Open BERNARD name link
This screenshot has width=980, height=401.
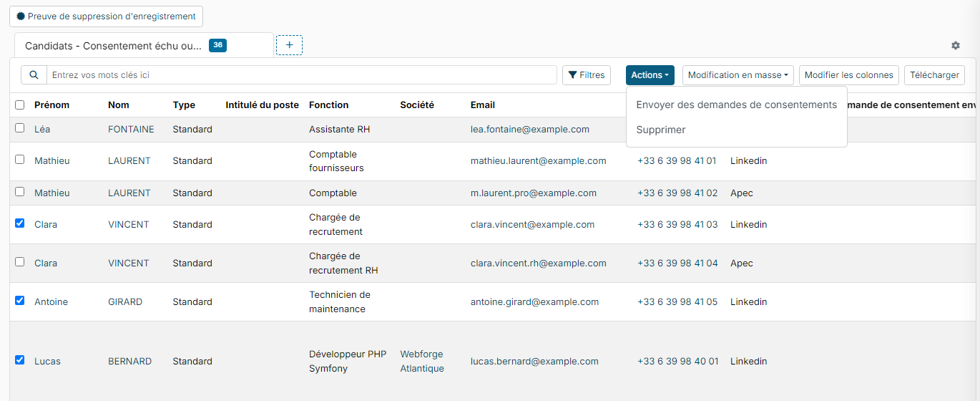pos(129,362)
